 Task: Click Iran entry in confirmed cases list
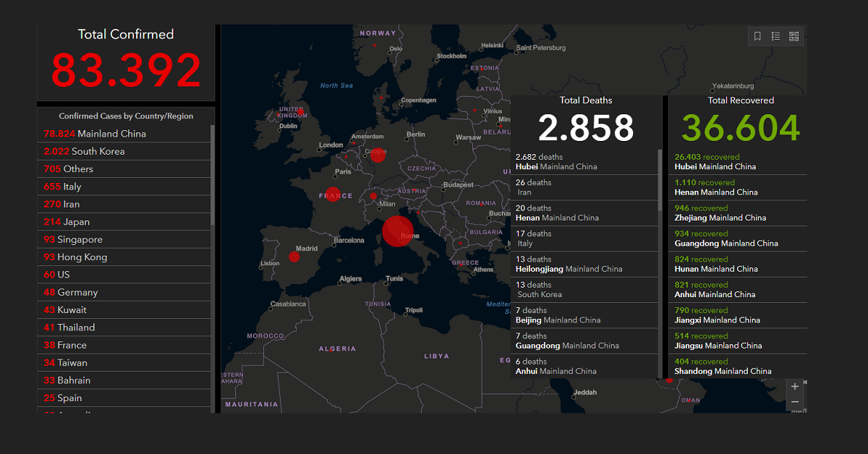[61, 204]
